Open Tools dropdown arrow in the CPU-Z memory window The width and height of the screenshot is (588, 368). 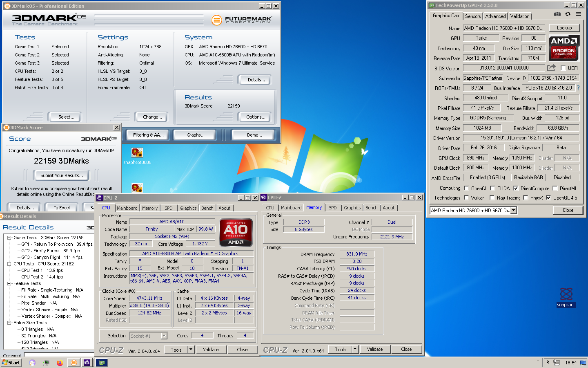click(355, 349)
